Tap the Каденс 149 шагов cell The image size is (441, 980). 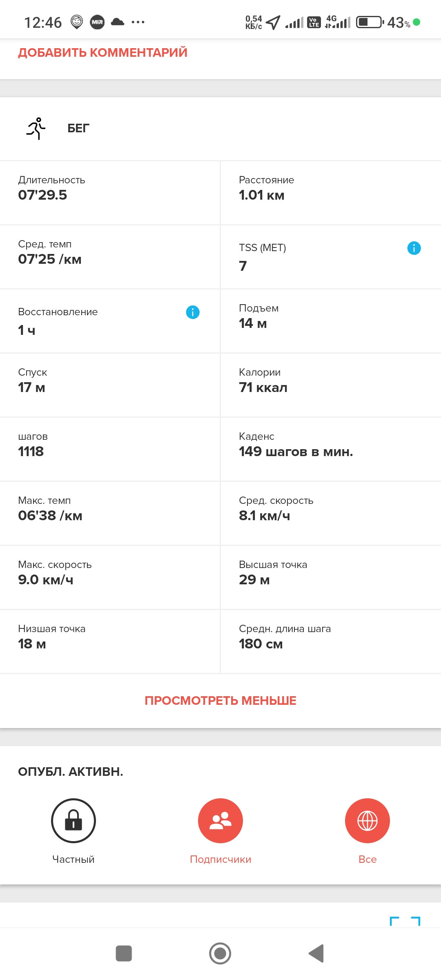[x=331, y=449]
